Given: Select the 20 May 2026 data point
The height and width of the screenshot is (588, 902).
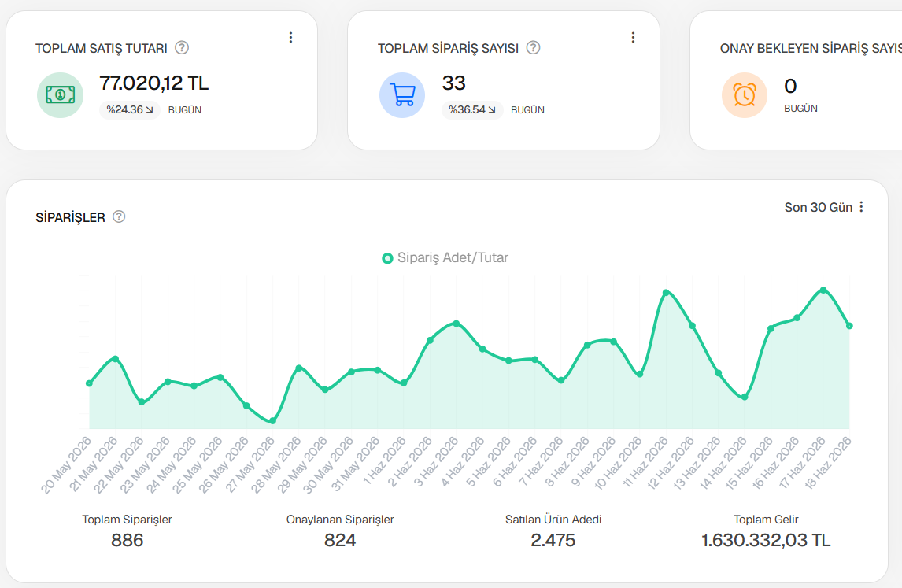Looking at the screenshot, I should pyautogui.click(x=89, y=383).
